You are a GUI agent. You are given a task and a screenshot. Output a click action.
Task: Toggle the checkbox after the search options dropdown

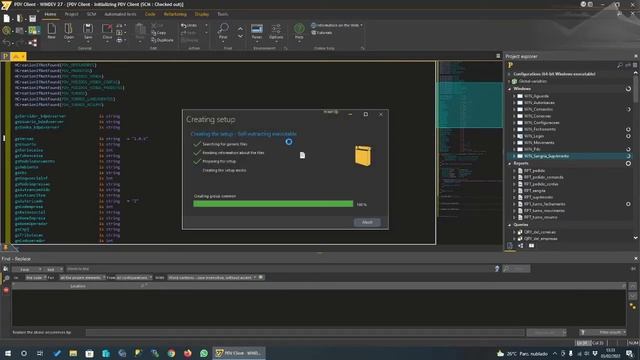261,278
